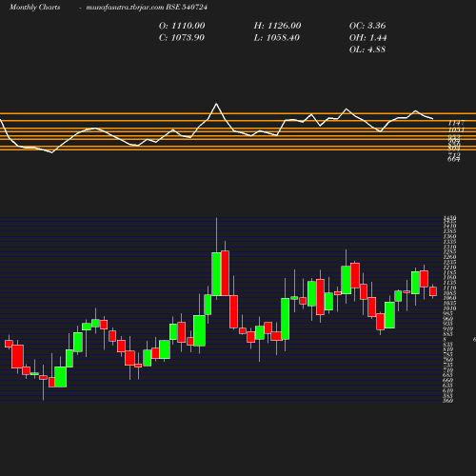Screen dimensions: 476x476
Task: Click the "Monthly Charts" title text
Action: tap(34, 7)
